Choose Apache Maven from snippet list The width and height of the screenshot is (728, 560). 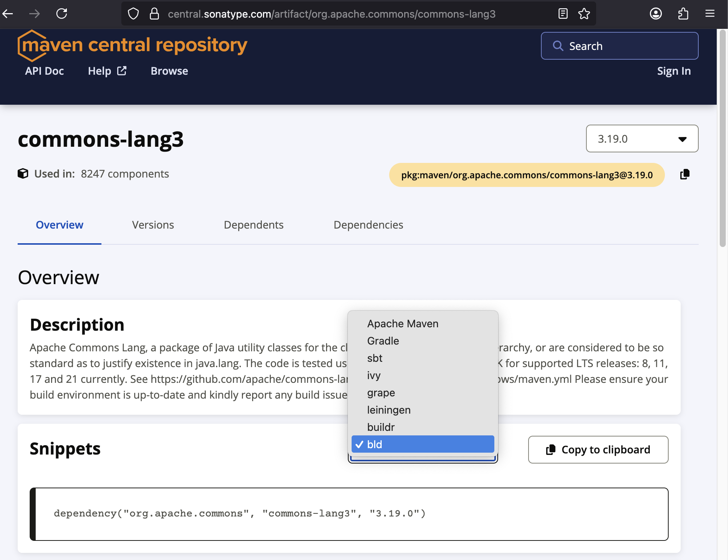403,324
